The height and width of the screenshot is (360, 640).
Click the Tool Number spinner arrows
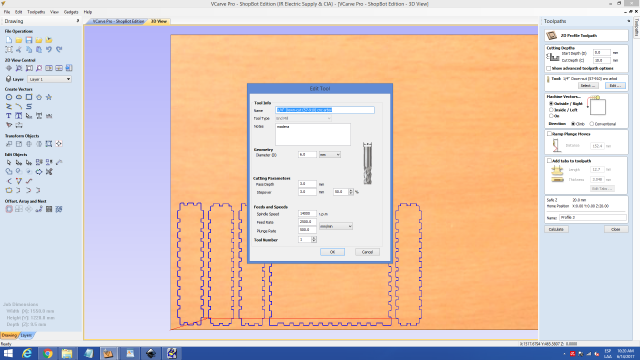314,240
